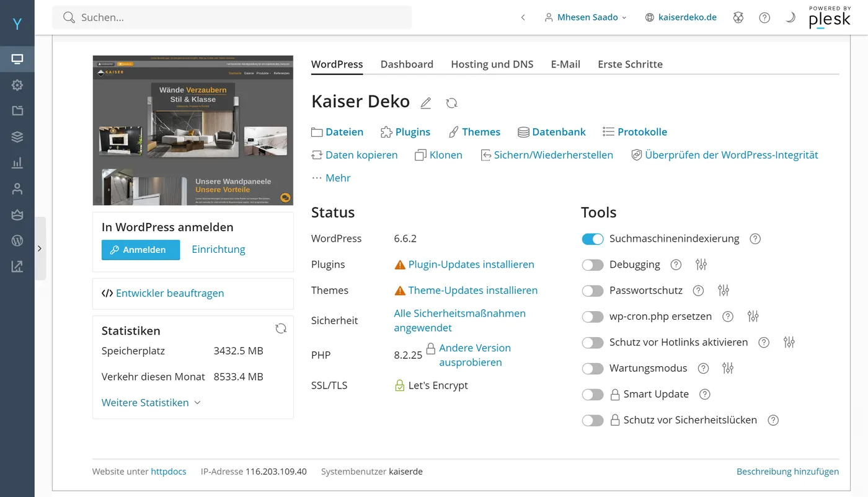This screenshot has height=497, width=868.
Task: Open Passwortschutz settings sliders icon
Action: click(724, 291)
